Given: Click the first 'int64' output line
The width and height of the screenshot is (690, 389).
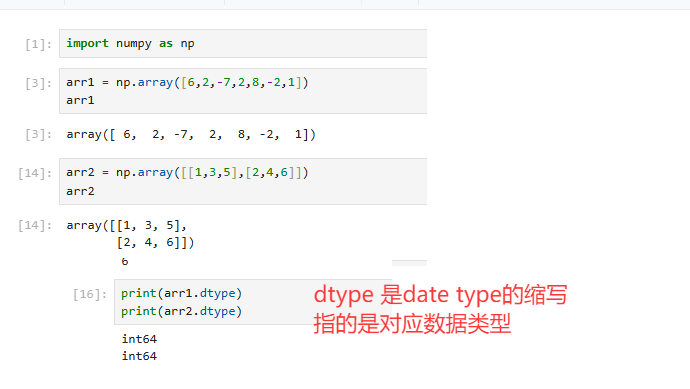Looking at the screenshot, I should coord(139,339).
